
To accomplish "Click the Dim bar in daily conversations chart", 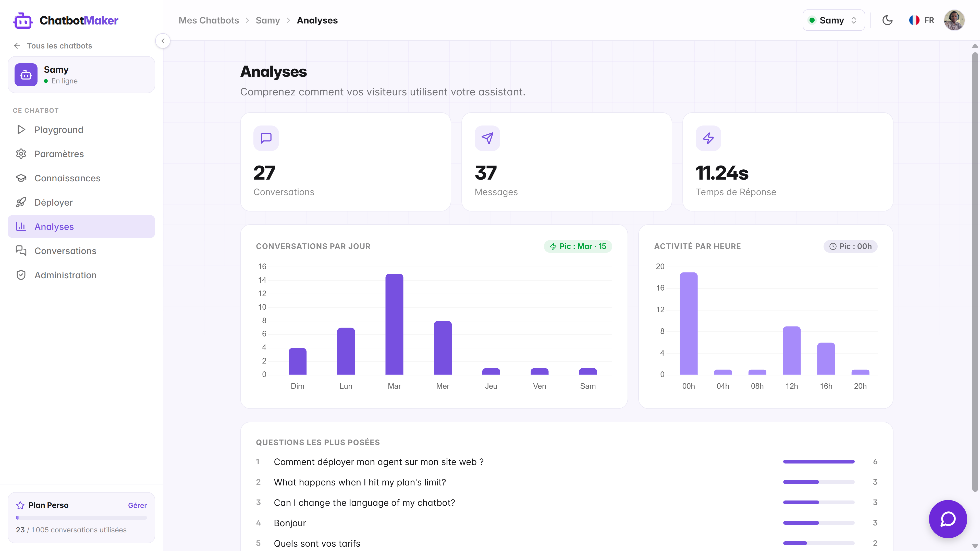I will point(298,361).
